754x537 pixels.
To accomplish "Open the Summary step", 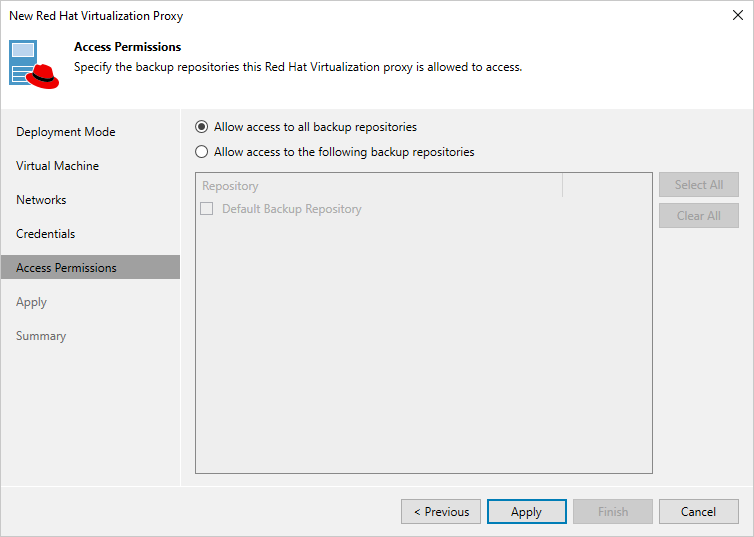I will point(41,336).
